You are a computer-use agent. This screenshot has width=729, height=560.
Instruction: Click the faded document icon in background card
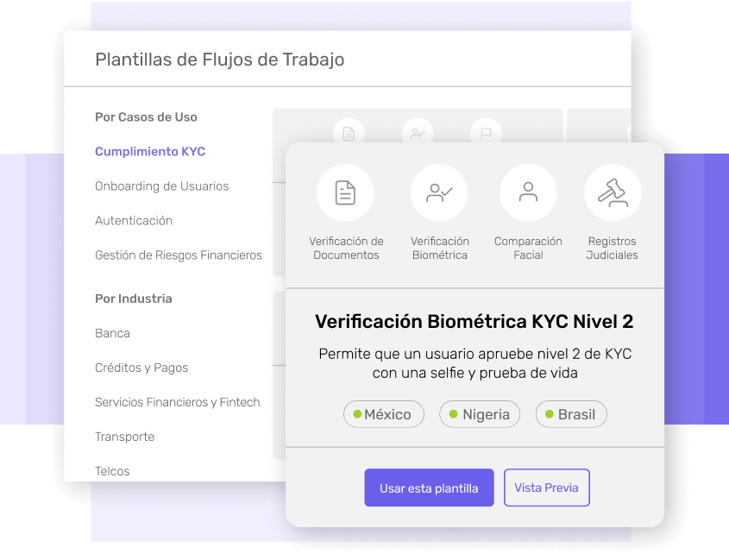tap(349, 134)
